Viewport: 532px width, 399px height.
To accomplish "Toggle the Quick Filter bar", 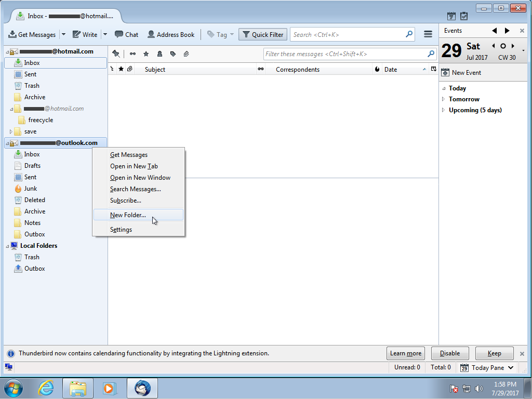I will [263, 35].
